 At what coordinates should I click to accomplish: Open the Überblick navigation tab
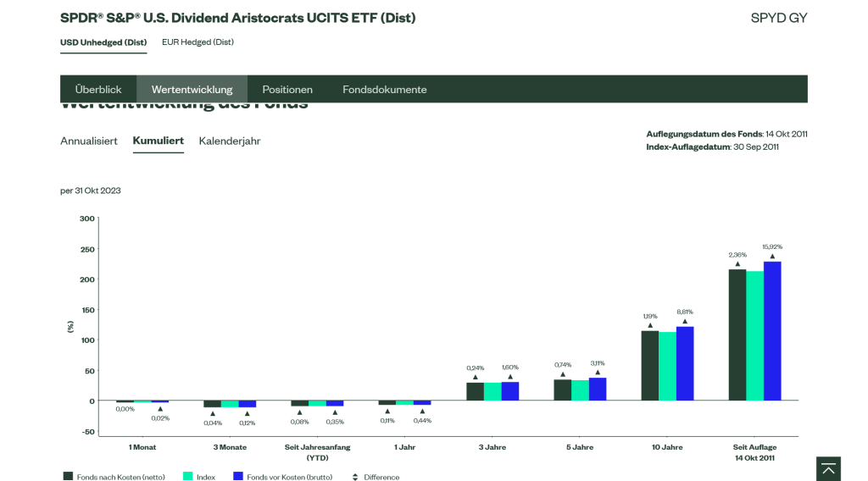click(x=98, y=89)
